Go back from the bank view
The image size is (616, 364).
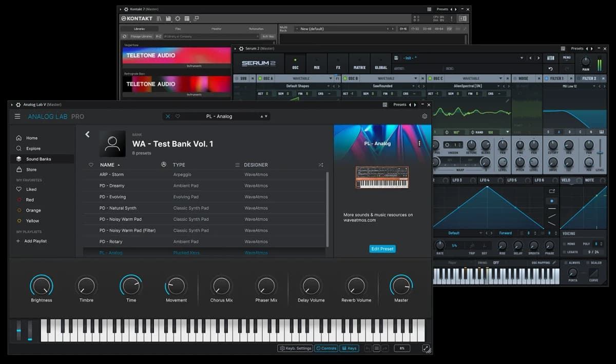click(x=87, y=134)
